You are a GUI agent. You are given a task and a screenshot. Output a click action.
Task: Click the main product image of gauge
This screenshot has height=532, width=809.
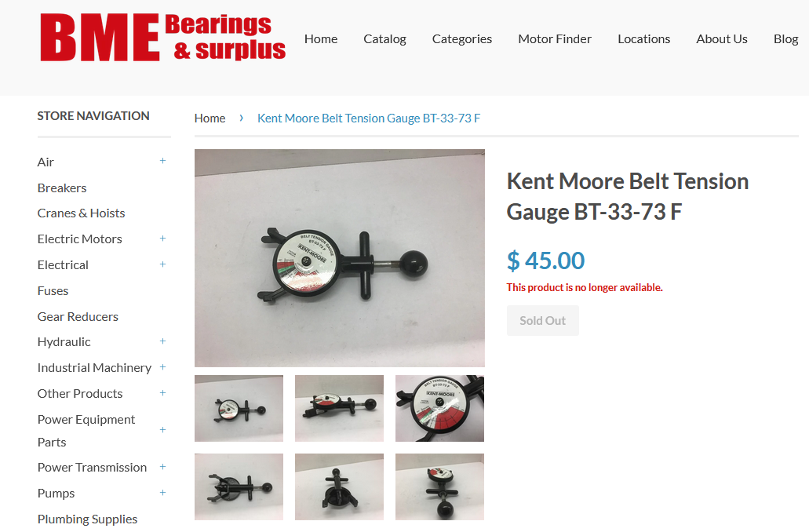[x=340, y=258]
